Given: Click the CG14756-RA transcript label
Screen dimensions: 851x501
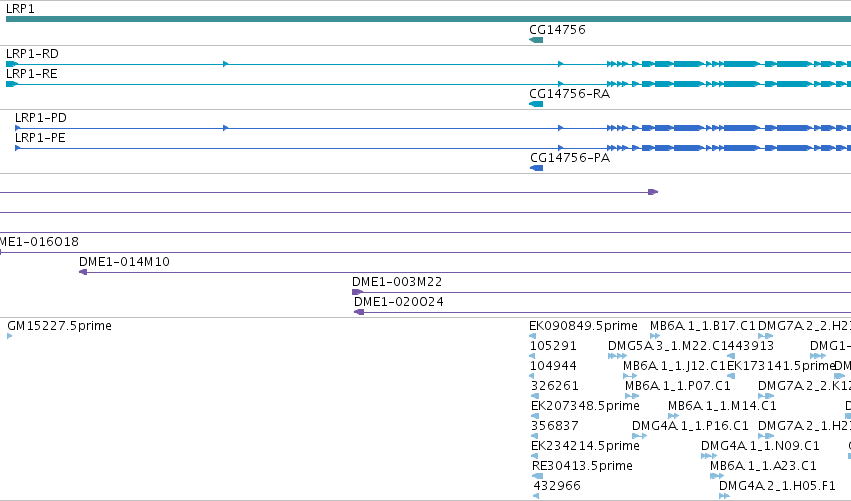Looking at the screenshot, I should 569,94.
